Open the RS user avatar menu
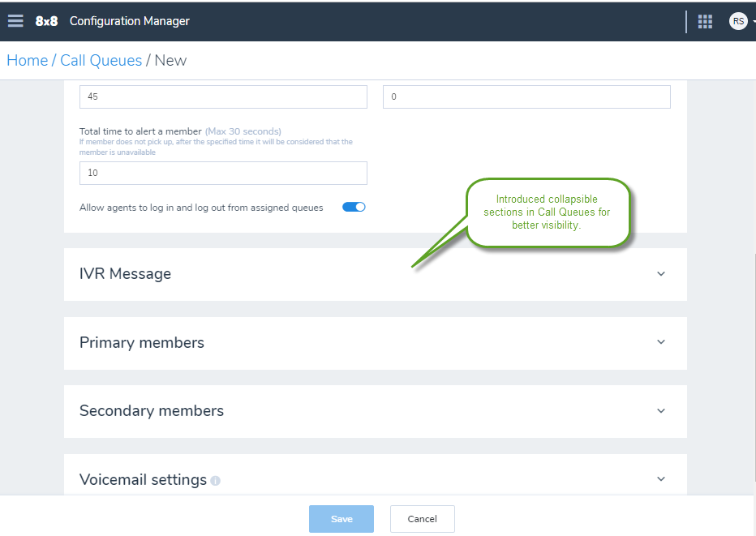This screenshot has height=536, width=756. click(x=738, y=21)
